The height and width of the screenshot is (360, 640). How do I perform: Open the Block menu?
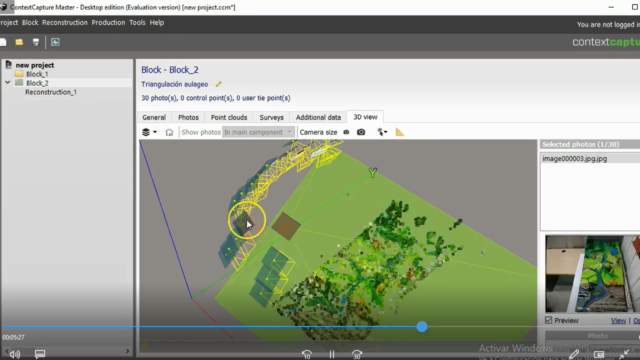click(x=30, y=22)
